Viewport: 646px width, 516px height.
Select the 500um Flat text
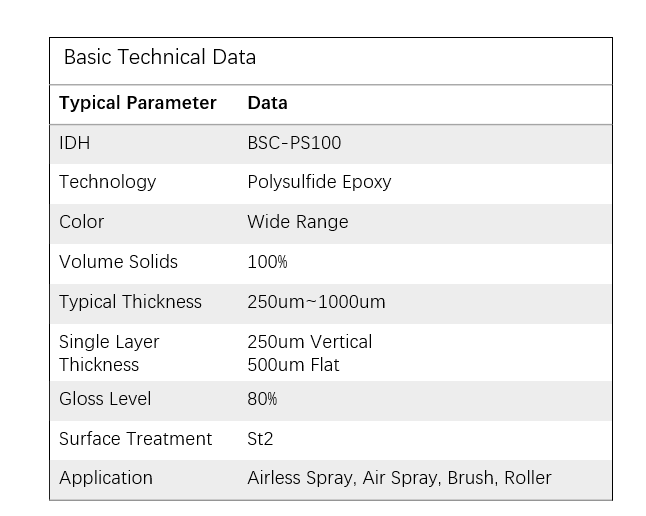[293, 365]
